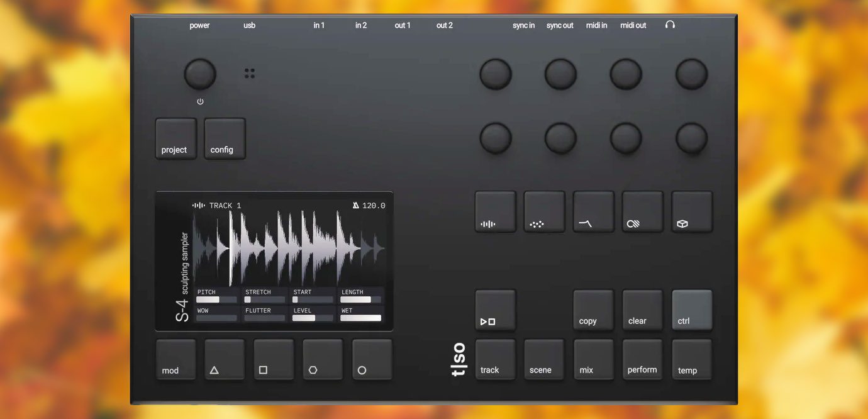This screenshot has width=868, height=419.
Task: Click the START parameter bar on screen
Action: coord(313,300)
